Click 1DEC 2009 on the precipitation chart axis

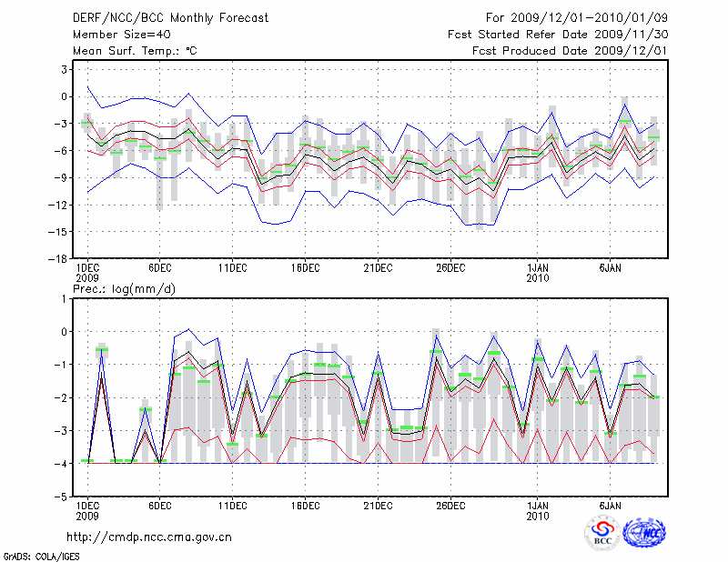click(87, 509)
